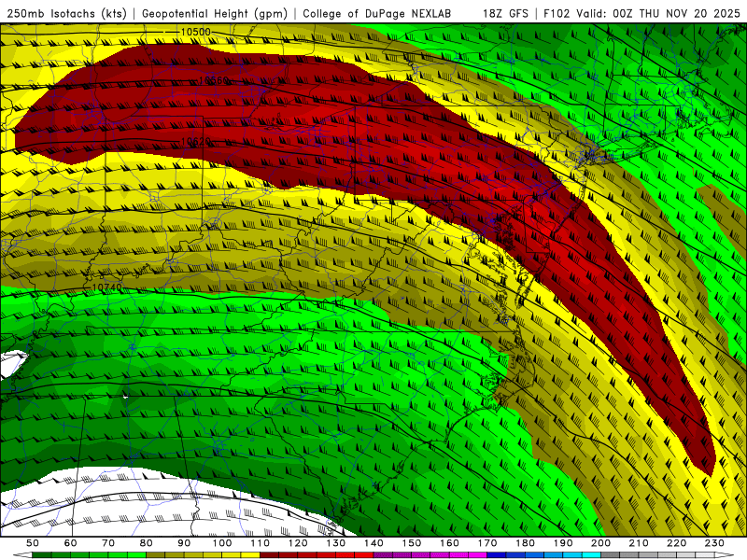The height and width of the screenshot is (560, 747).
Task: Click the dark green swatch below 50 on the legend
Action: [x=42, y=555]
